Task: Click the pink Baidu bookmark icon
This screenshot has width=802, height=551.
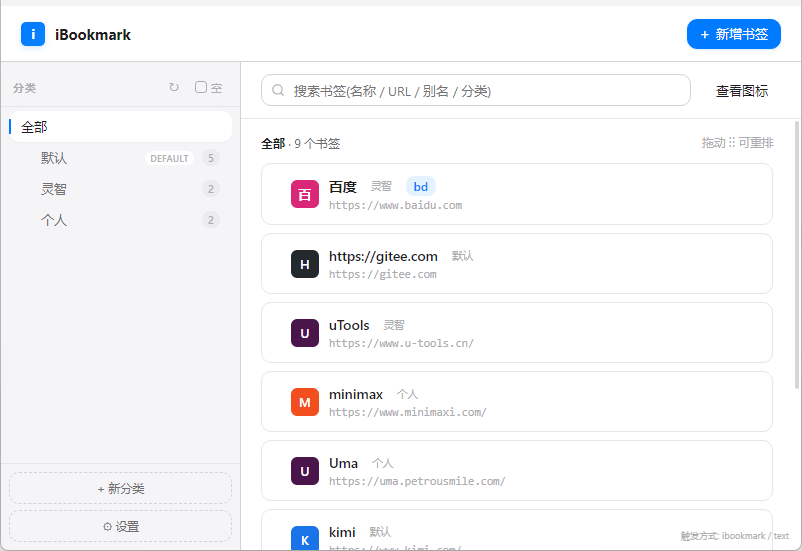Action: [x=305, y=194]
